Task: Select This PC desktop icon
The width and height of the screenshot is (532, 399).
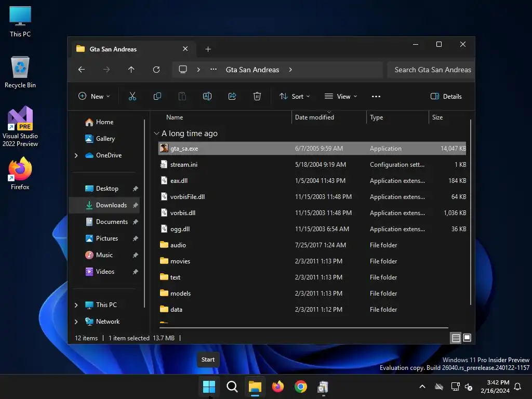Action: pos(20,21)
